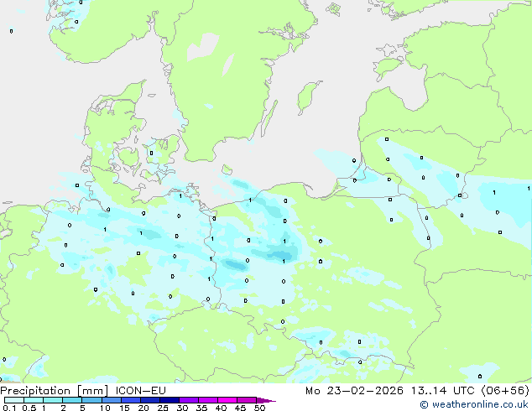Click the '10' legend scale label
Screen dimensions: 532x411
105,408
